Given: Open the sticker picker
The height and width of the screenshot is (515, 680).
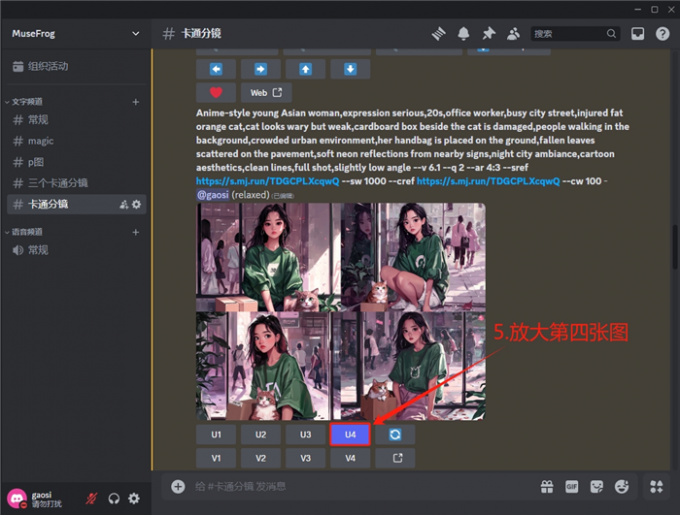Looking at the screenshot, I should tap(597, 486).
